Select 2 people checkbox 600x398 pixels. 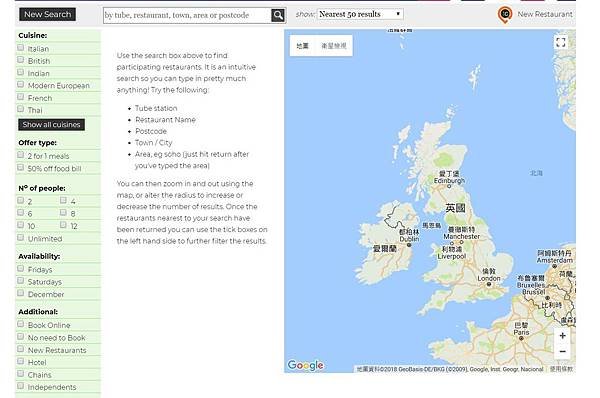point(21,201)
